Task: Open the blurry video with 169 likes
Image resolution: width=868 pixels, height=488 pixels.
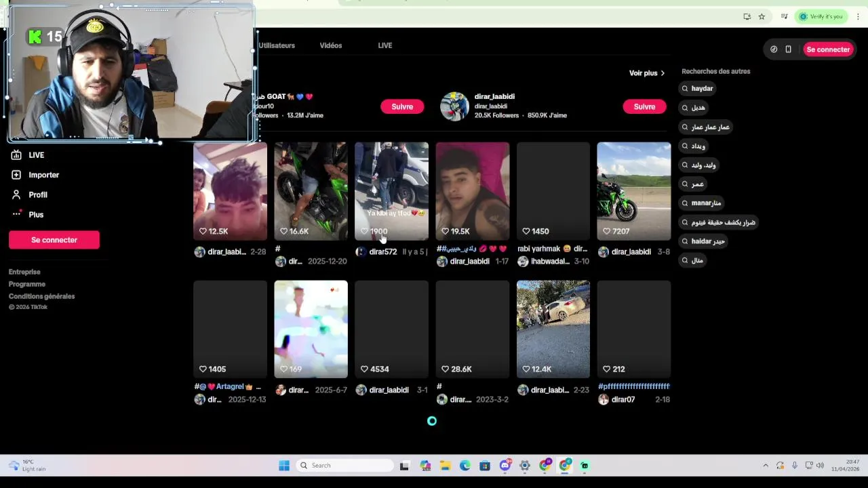Action: (x=311, y=329)
